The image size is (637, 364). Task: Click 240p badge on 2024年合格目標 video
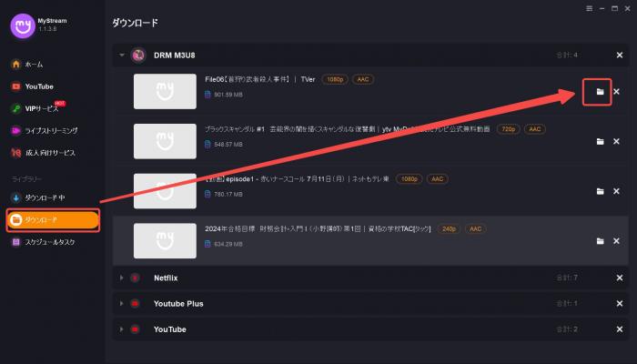[449, 228]
